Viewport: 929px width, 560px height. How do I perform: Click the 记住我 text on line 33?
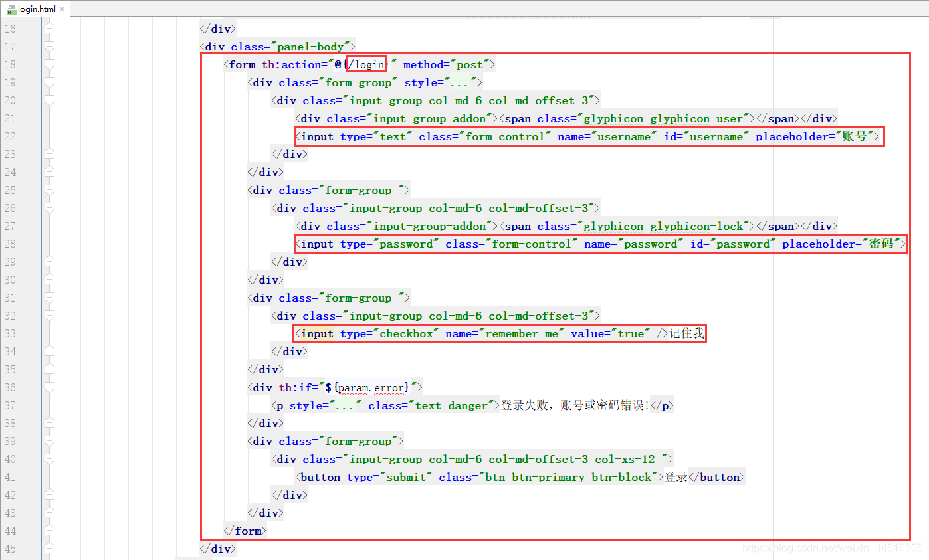tap(686, 333)
